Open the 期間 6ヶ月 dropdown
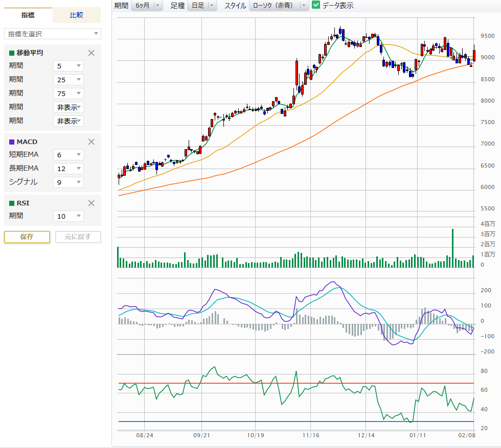This screenshot has width=501, height=448. coord(146,6)
